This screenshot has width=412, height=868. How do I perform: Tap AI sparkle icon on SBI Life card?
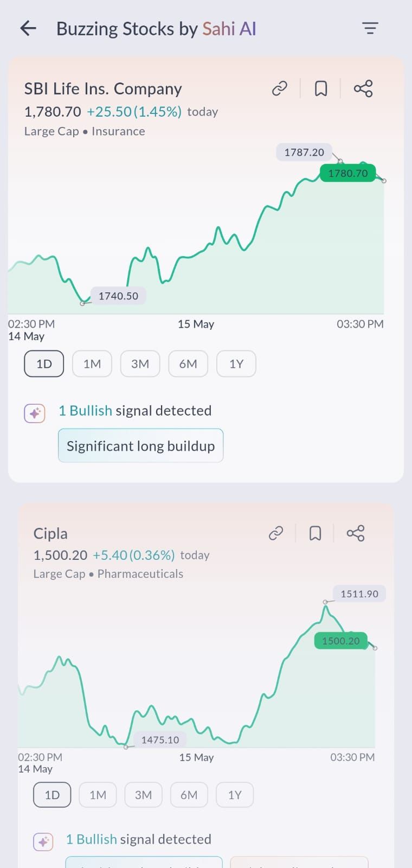pyautogui.click(x=35, y=413)
